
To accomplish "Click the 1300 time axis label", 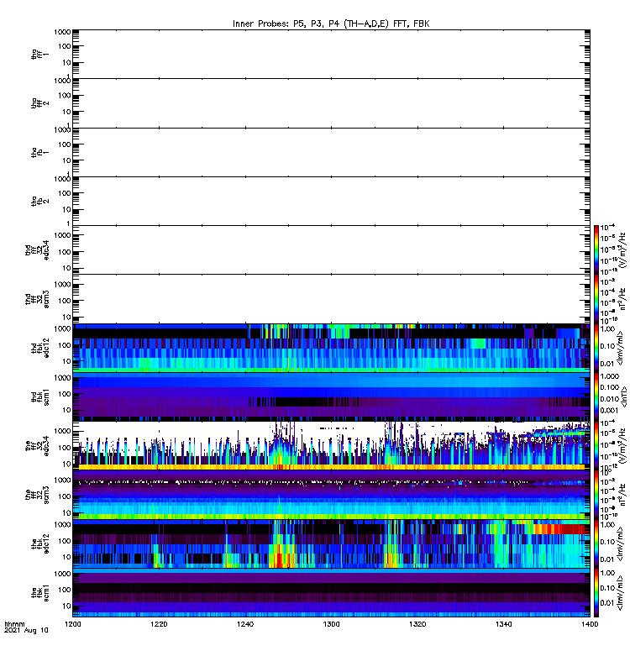I will tap(331, 624).
